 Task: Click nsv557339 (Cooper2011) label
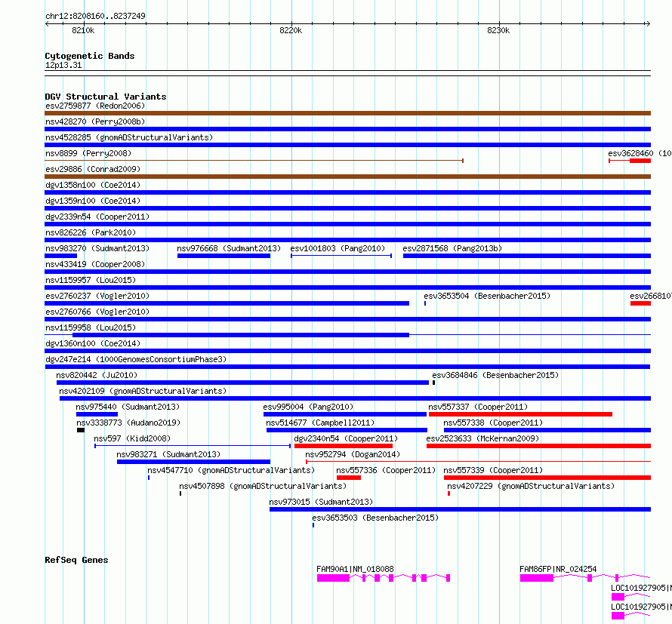(493, 470)
